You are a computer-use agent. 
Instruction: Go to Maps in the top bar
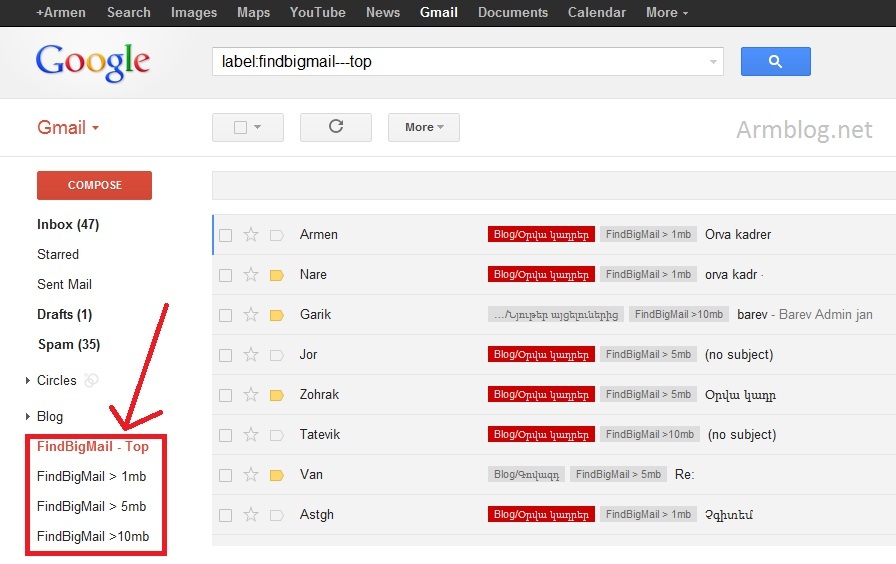[253, 13]
